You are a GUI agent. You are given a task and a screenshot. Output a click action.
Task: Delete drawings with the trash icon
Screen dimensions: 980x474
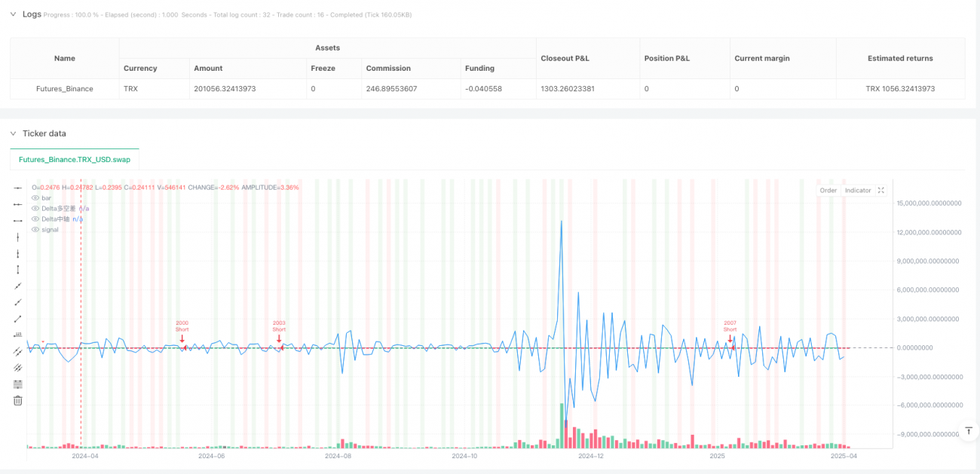tap(18, 401)
